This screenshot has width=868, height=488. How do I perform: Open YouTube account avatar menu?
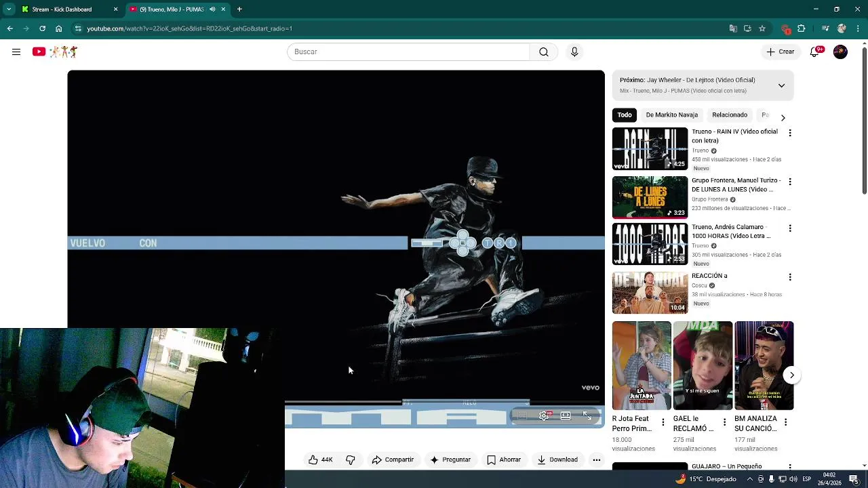click(840, 52)
